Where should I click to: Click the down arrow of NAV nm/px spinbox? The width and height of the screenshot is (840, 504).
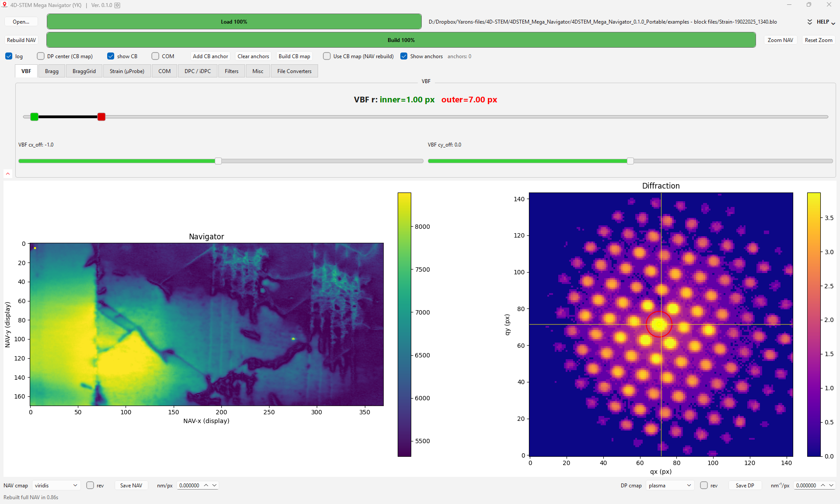pos(214,485)
